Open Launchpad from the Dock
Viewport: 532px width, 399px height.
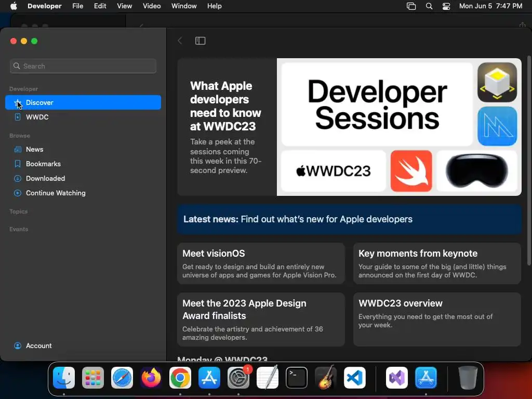pos(93,378)
